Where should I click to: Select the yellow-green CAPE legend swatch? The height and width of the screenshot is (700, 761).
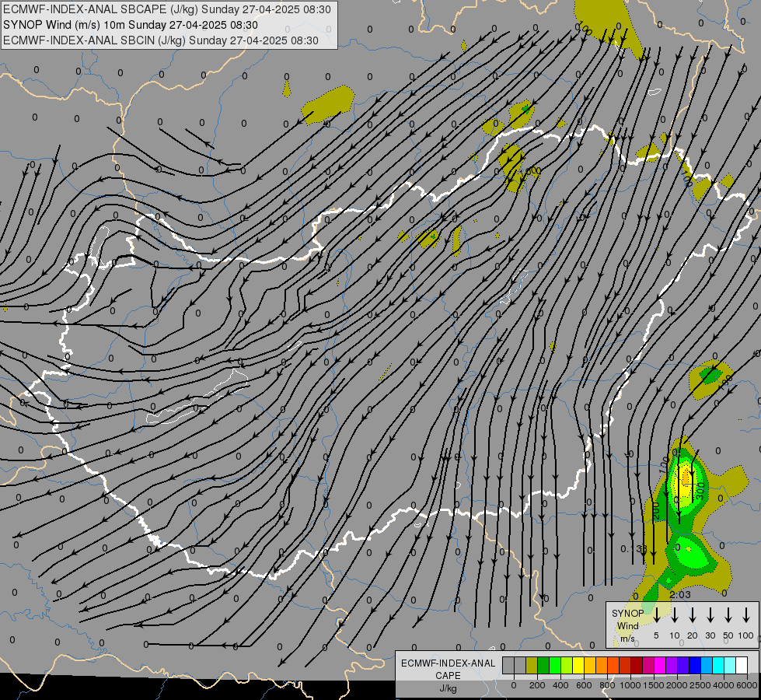click(x=567, y=665)
